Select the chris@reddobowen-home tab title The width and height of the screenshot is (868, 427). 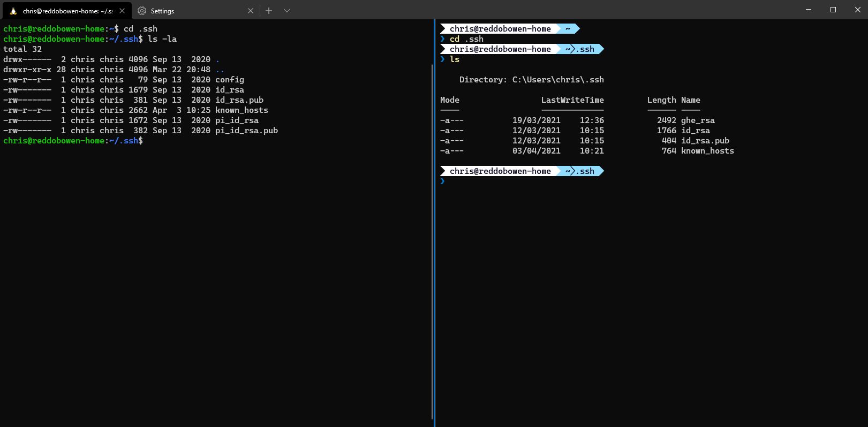pyautogui.click(x=67, y=11)
